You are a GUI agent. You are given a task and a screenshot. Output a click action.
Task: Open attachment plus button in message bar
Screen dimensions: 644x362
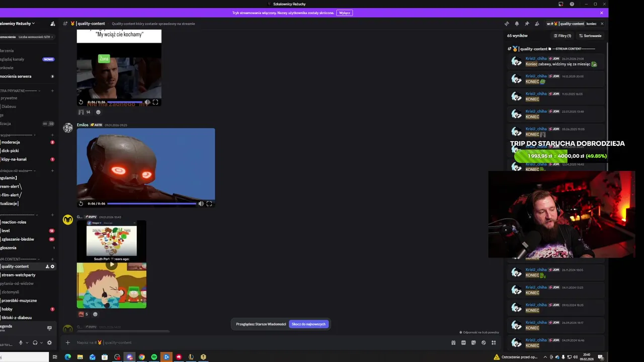click(x=68, y=342)
